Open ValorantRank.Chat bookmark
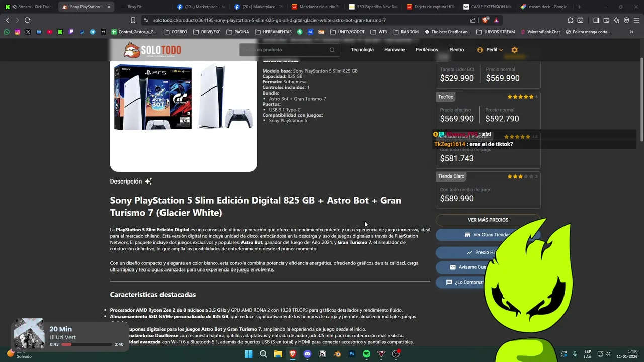644x362 pixels. tap(540, 32)
